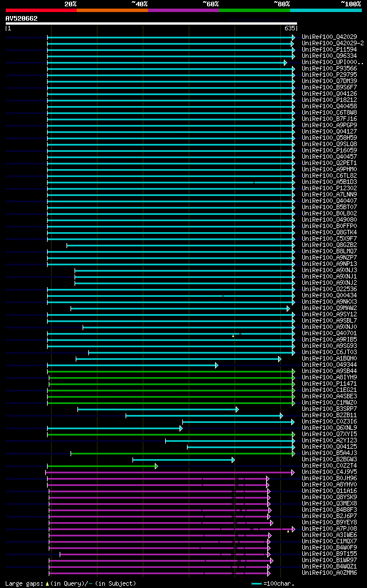Click the query end position 635
This screenshot has height=588, width=367.
pyautogui.click(x=290, y=29)
